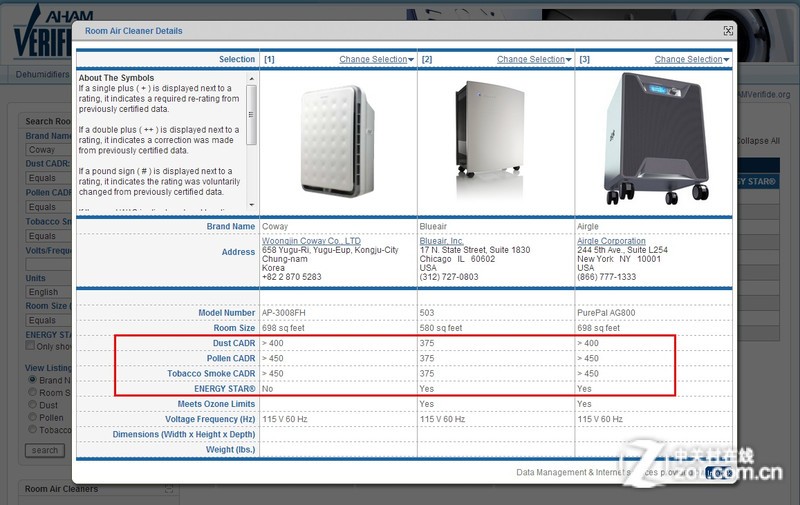Click the Coway model number AP-3008FH
The image size is (800, 505).
coord(284,313)
